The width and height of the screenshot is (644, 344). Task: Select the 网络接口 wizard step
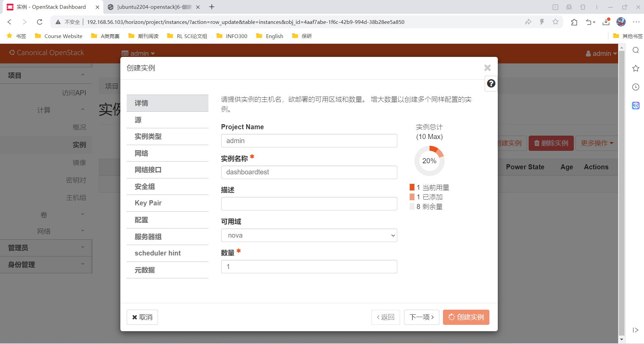click(167, 170)
